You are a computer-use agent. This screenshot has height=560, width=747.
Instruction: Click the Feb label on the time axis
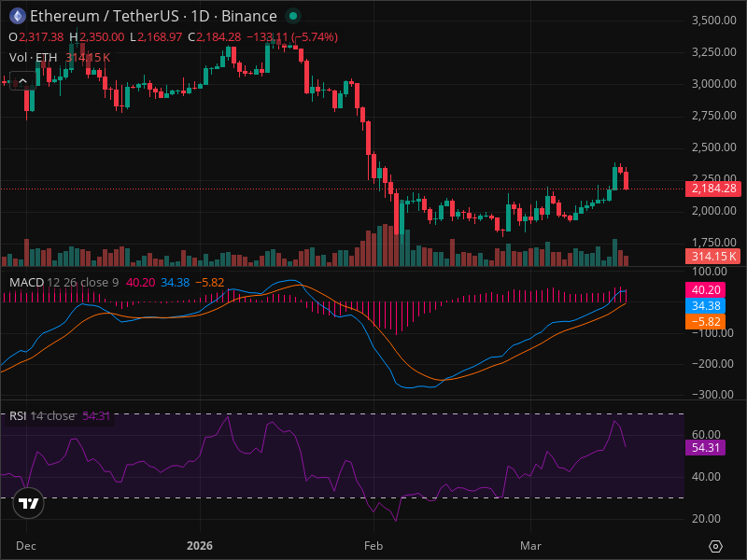click(373, 546)
